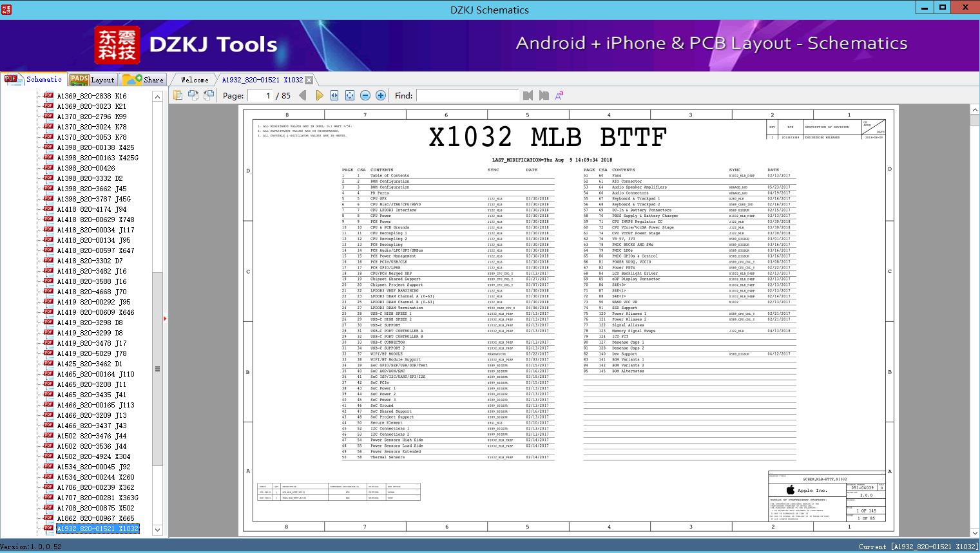Open A1418_820-00629 X748 schematic
The height and width of the screenshot is (553, 980).
[x=95, y=220]
